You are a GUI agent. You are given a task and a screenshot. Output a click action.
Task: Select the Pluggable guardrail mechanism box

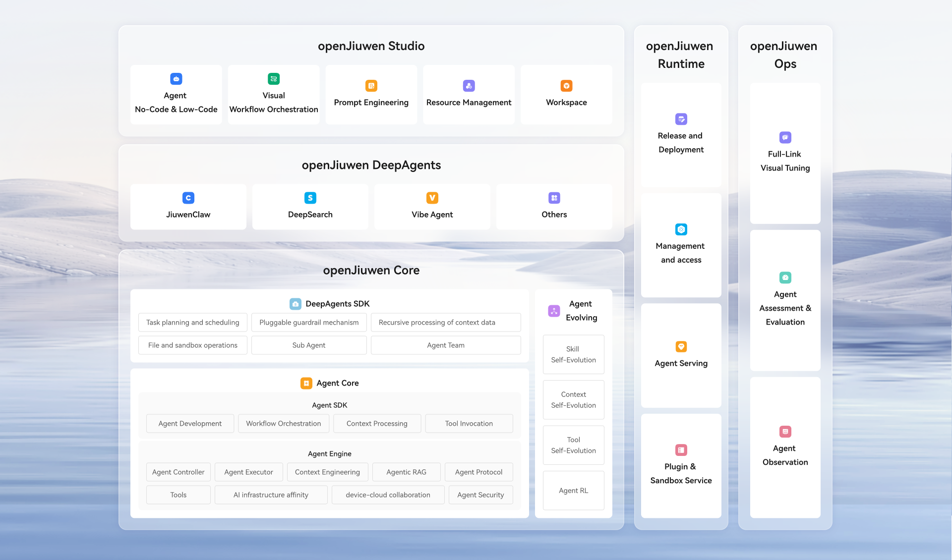(x=309, y=322)
